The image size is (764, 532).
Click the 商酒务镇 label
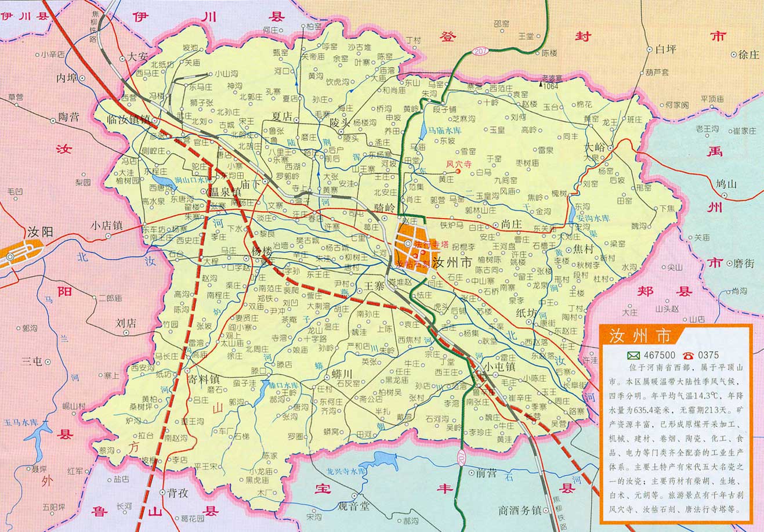519,511
